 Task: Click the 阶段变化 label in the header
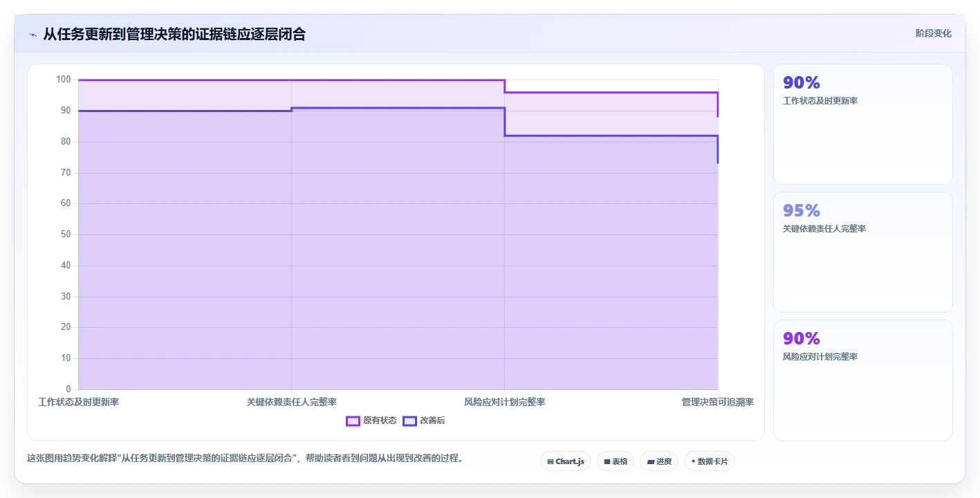pos(934,33)
